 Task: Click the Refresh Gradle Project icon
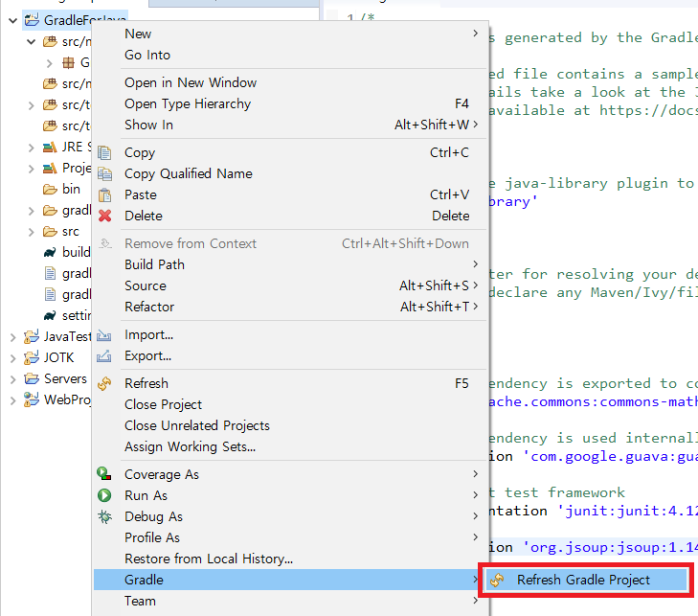click(x=497, y=580)
